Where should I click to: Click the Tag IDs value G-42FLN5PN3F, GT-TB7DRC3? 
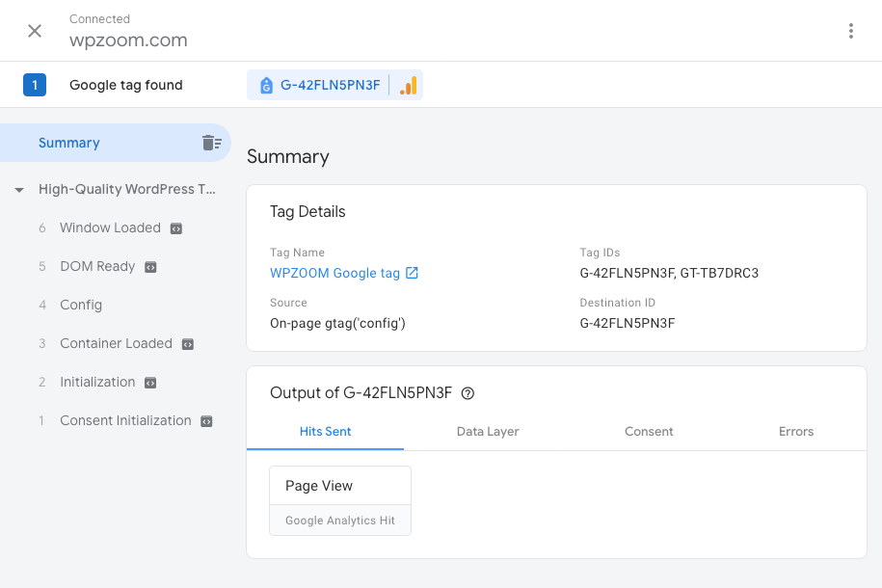[669, 273]
